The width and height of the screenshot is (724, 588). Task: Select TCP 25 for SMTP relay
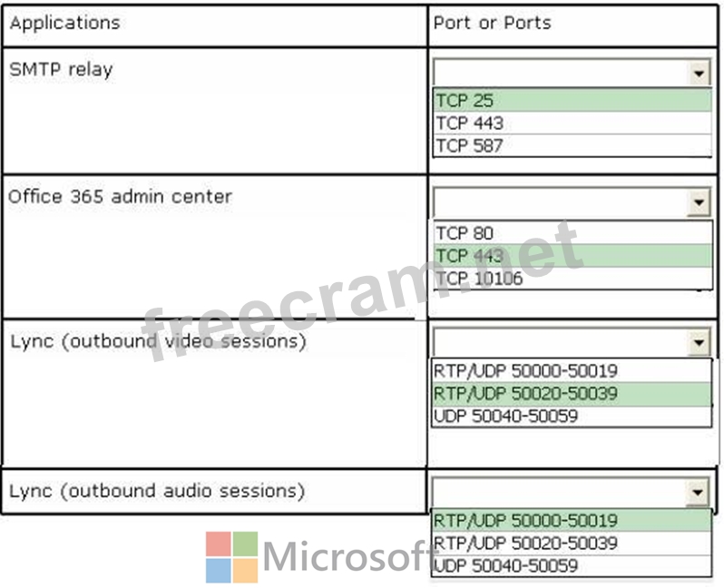pyautogui.click(x=572, y=100)
